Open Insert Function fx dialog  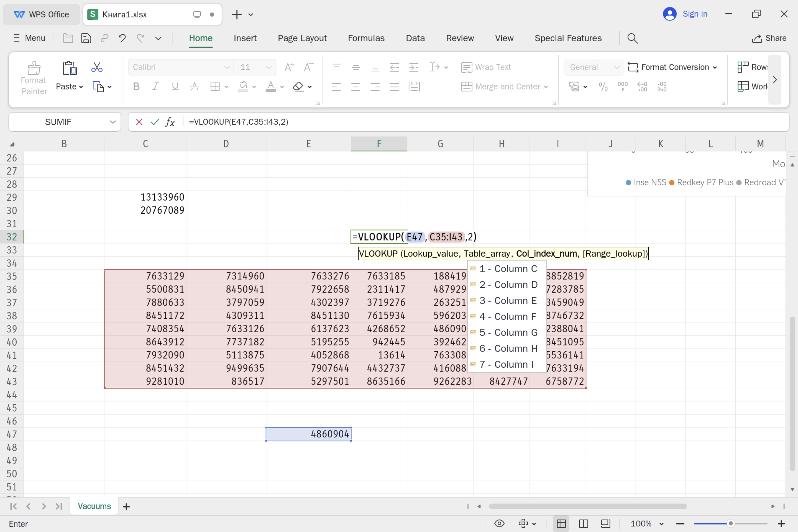click(x=170, y=122)
